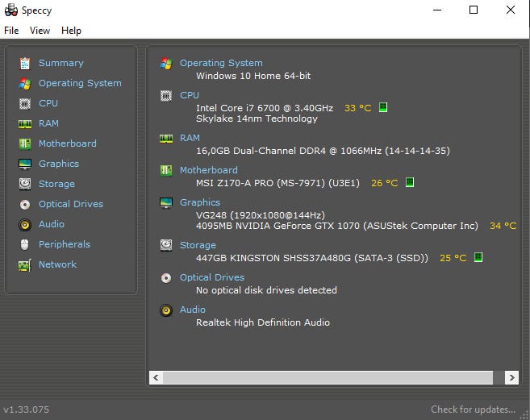Open the View menu
Viewport: 530px width, 420px height.
(x=40, y=31)
